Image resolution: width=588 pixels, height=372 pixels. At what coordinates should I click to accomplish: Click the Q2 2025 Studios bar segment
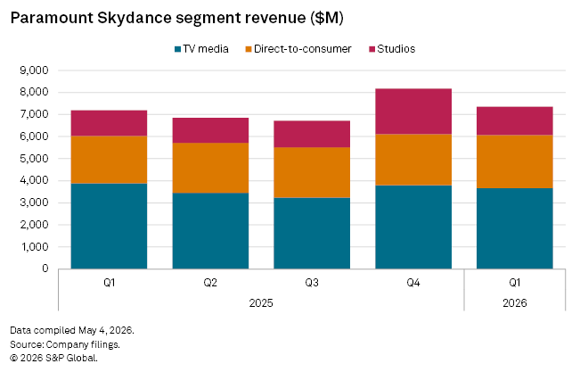tap(210, 130)
